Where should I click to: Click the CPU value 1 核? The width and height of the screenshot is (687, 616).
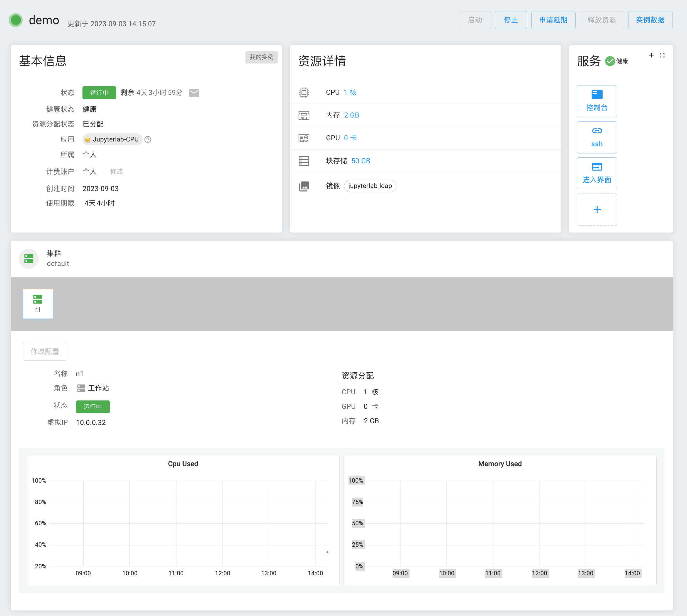tap(350, 92)
